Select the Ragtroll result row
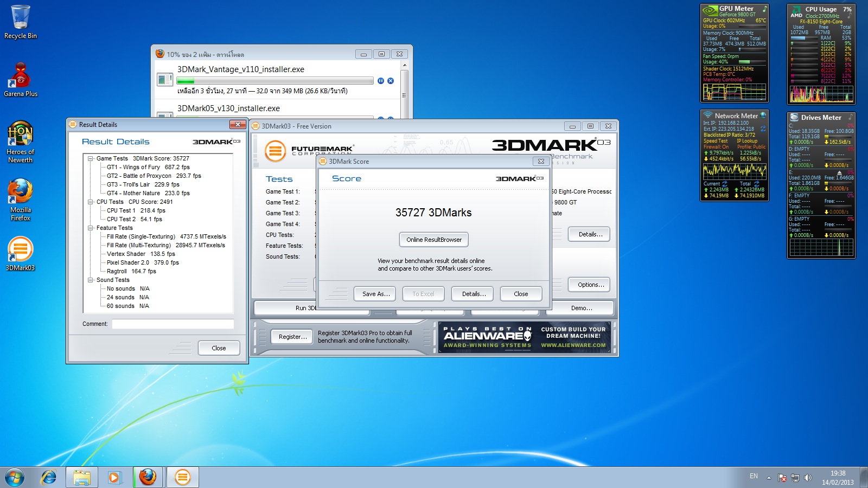The height and width of the screenshot is (488, 868). (131, 271)
